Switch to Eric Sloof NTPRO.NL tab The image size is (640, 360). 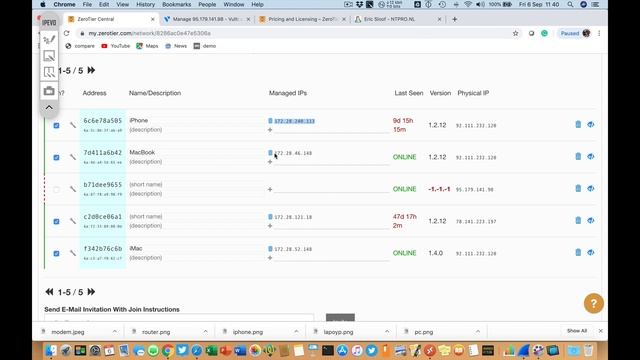coord(398,19)
